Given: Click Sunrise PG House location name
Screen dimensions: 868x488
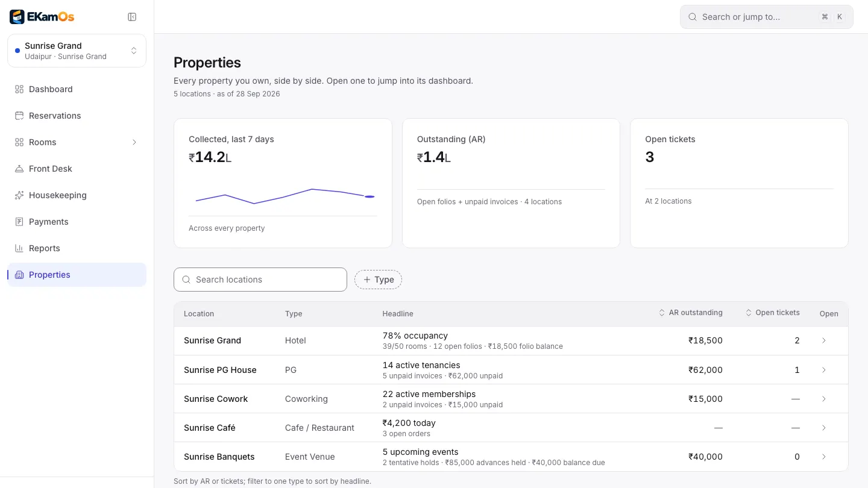Looking at the screenshot, I should pyautogui.click(x=220, y=370).
